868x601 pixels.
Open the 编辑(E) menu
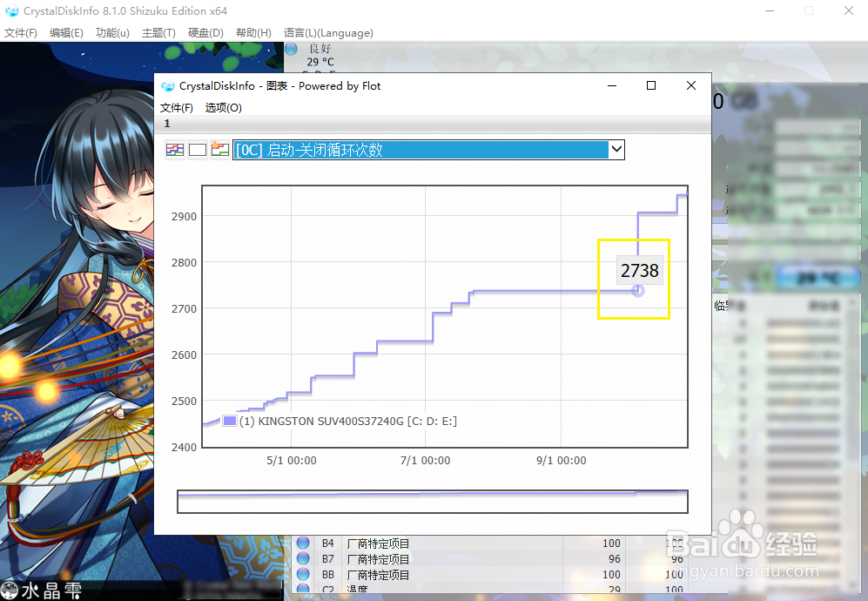66,33
